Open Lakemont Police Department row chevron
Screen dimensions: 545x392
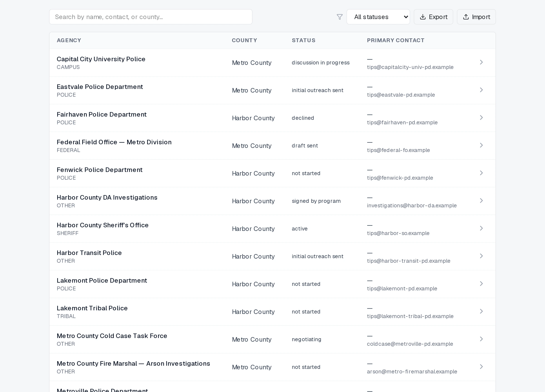pyautogui.click(x=481, y=284)
